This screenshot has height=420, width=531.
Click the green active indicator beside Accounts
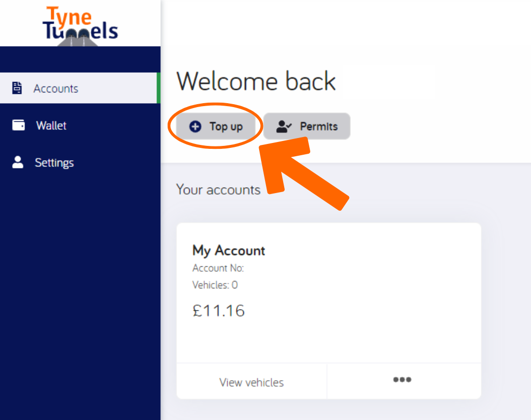point(158,87)
